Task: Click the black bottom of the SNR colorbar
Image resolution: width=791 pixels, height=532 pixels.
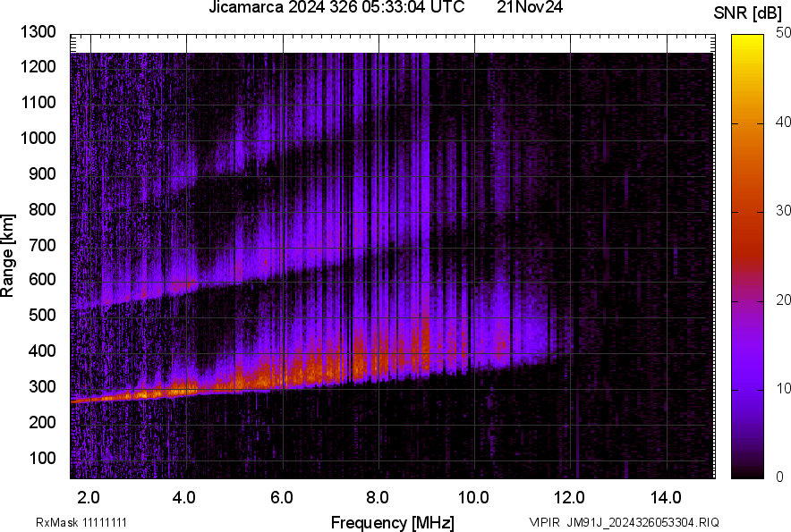Action: click(747, 473)
